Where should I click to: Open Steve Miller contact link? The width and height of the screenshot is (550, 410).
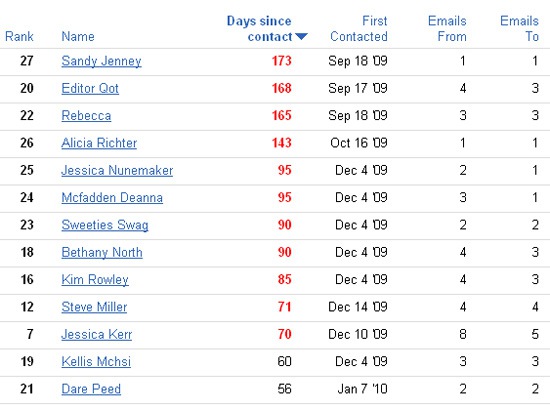coord(94,307)
